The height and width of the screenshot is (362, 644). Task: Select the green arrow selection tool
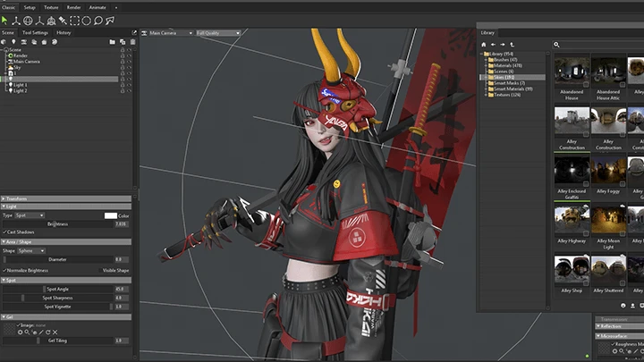pyautogui.click(x=4, y=20)
